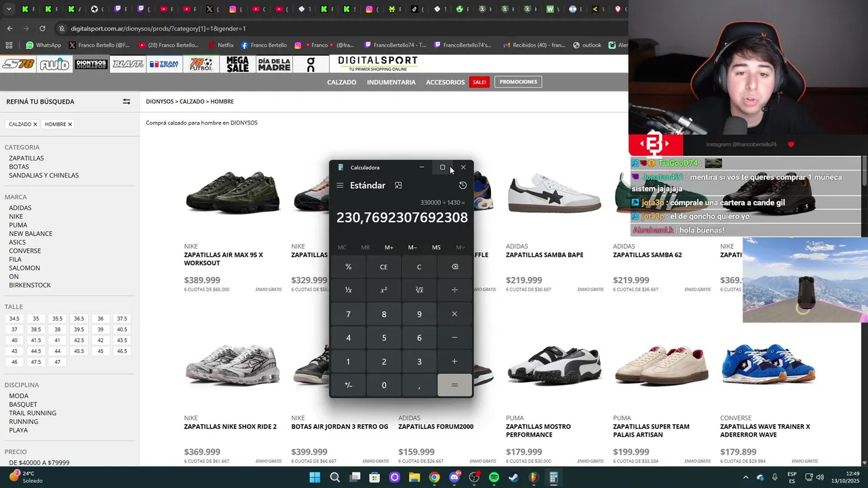Image resolution: width=868 pixels, height=488 pixels.
Task: Click the plus key in calculator
Action: click(454, 361)
